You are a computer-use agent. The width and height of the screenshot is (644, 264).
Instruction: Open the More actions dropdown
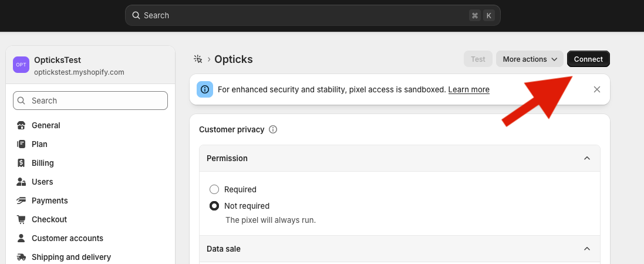530,59
